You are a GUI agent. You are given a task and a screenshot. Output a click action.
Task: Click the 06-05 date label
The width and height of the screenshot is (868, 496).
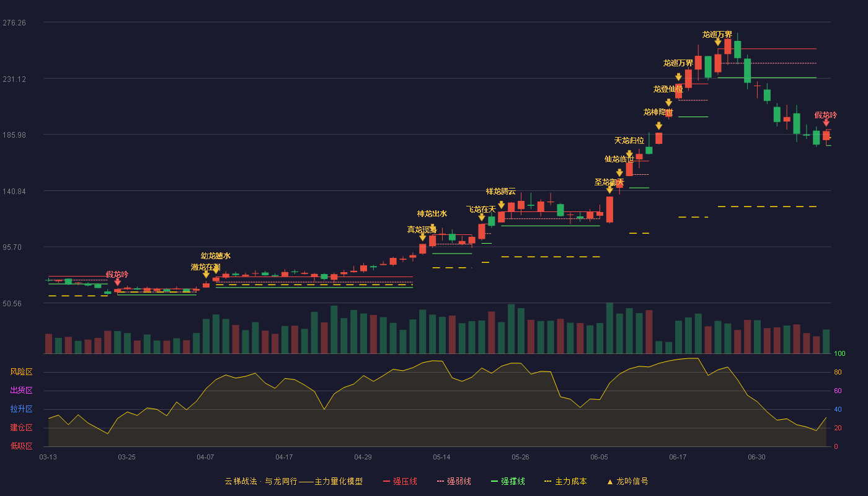coord(599,457)
